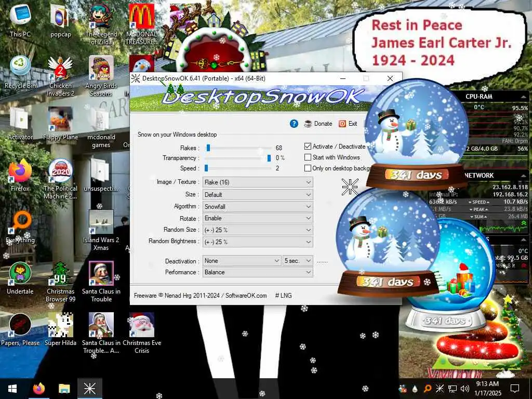The image size is (532, 399).
Task: Click the # LNG language button
Action: click(x=284, y=296)
